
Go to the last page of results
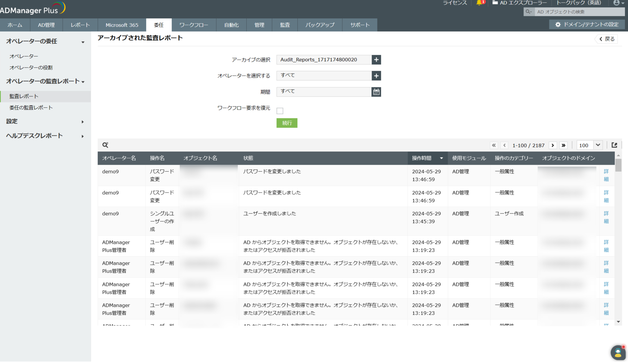pos(564,145)
